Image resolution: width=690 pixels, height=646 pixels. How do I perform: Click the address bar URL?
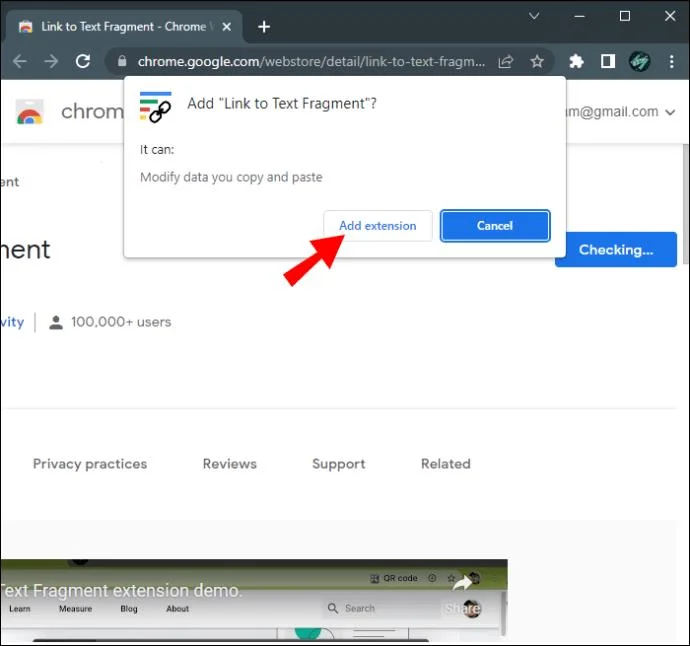311,62
